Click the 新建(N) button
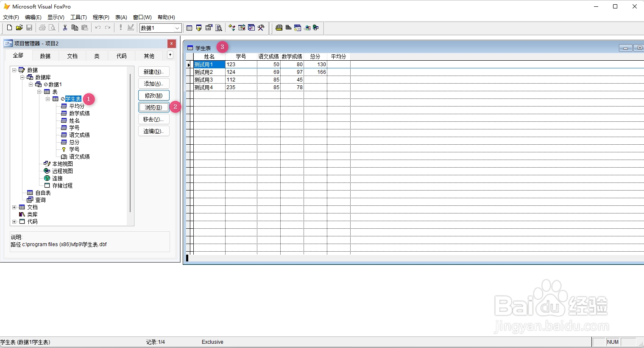The image size is (644, 348). [x=154, y=72]
